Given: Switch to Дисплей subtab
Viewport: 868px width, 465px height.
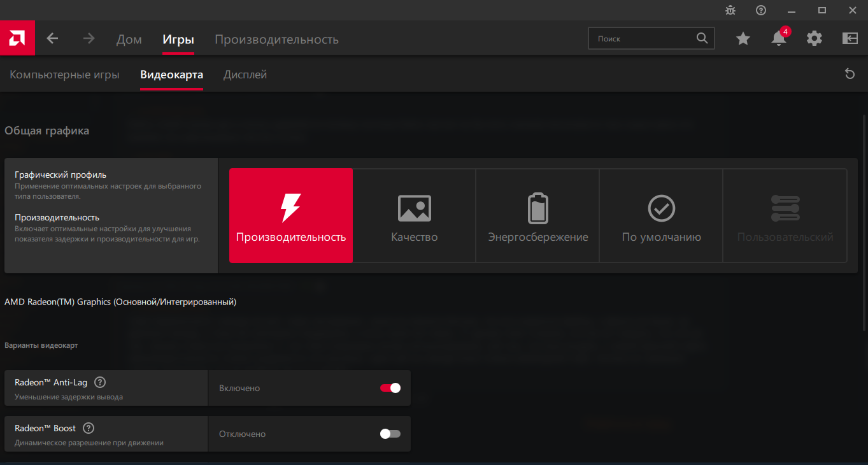Looking at the screenshot, I should pyautogui.click(x=245, y=75).
